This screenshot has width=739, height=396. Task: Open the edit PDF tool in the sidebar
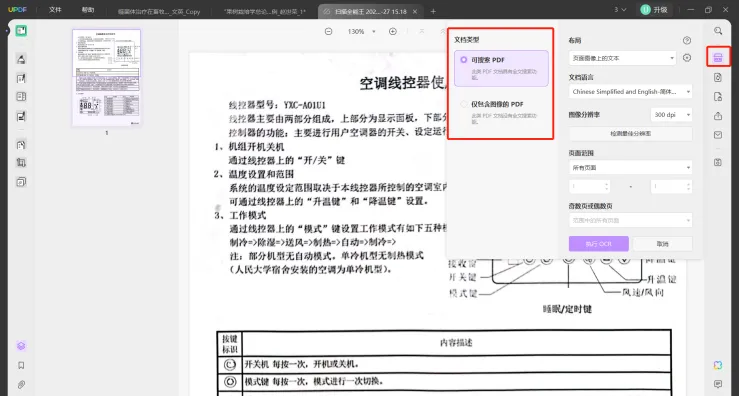pos(21,78)
